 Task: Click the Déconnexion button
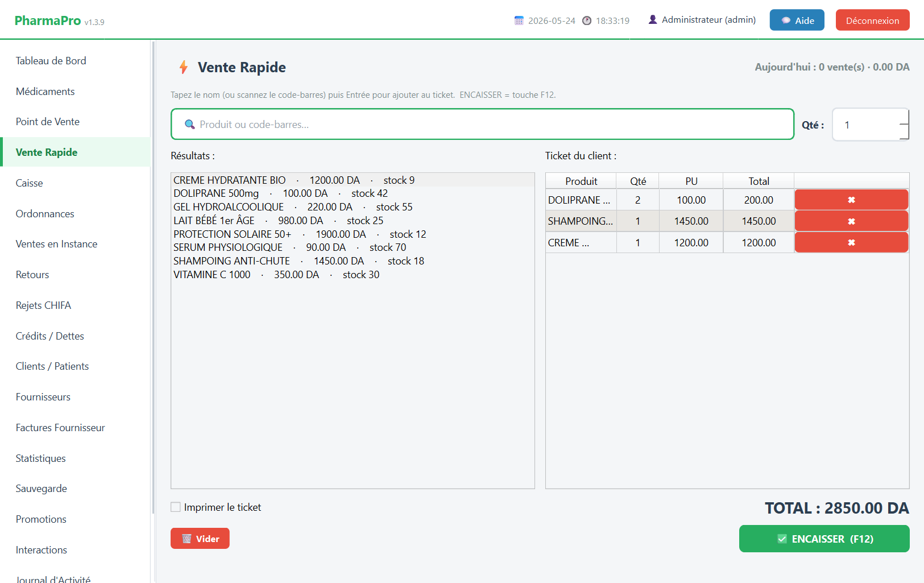click(x=872, y=20)
